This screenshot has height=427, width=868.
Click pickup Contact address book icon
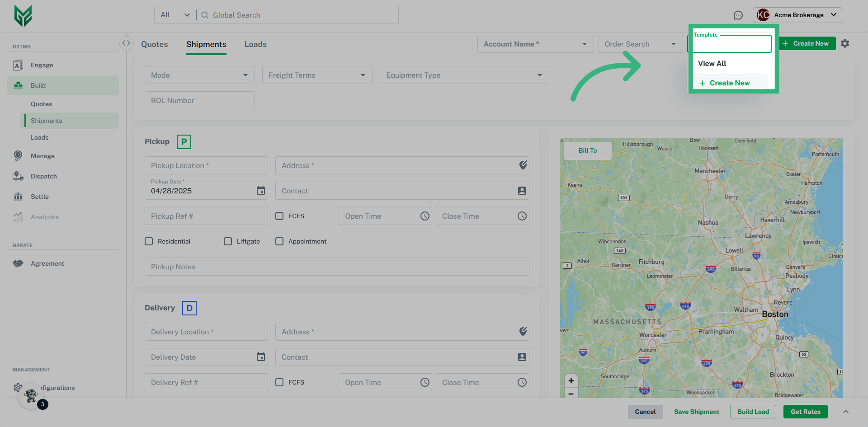pos(522,191)
